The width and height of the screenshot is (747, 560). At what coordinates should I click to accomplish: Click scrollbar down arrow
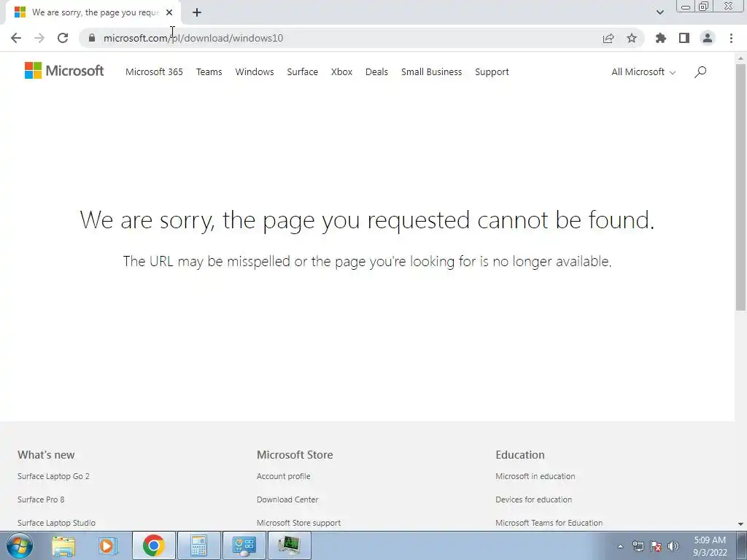(740, 524)
